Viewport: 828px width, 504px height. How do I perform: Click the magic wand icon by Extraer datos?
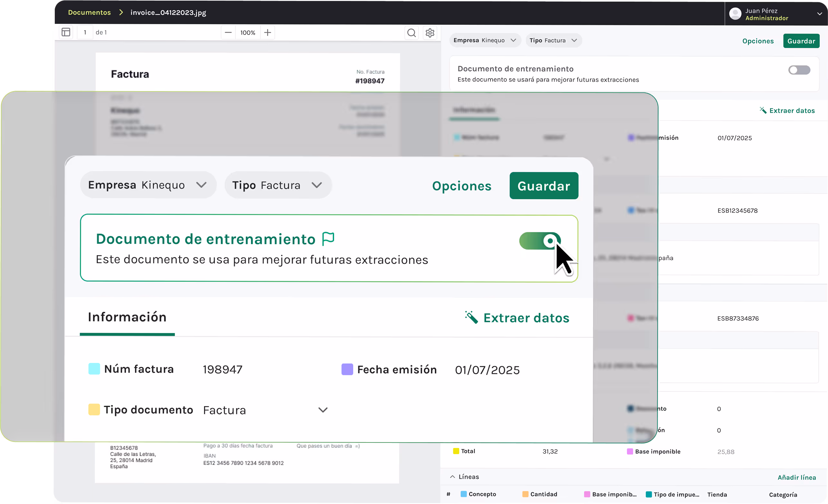click(x=471, y=317)
